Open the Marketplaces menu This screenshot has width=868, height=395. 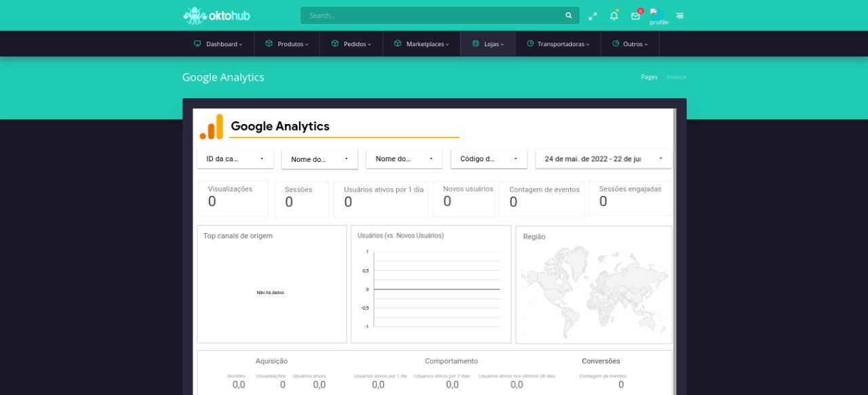(421, 44)
